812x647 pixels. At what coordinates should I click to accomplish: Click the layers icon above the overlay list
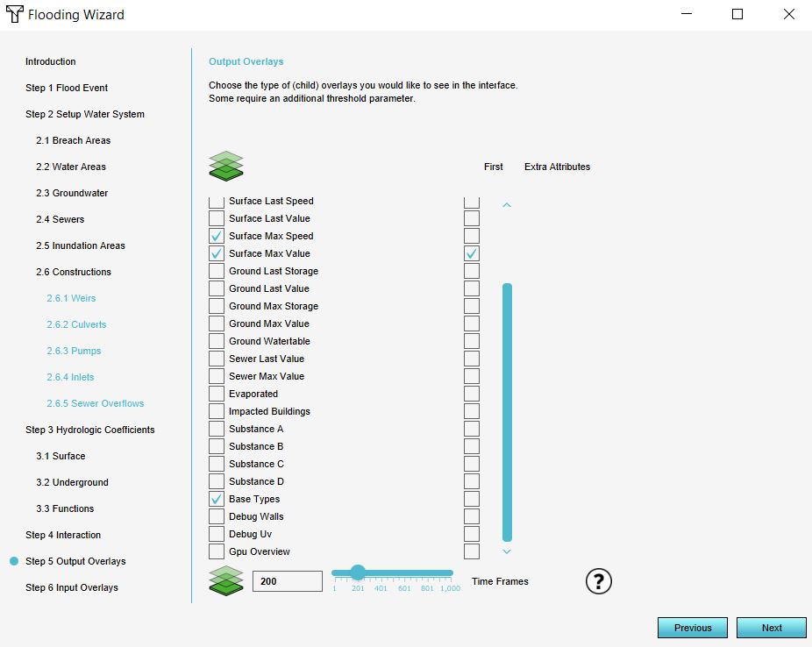coord(226,166)
